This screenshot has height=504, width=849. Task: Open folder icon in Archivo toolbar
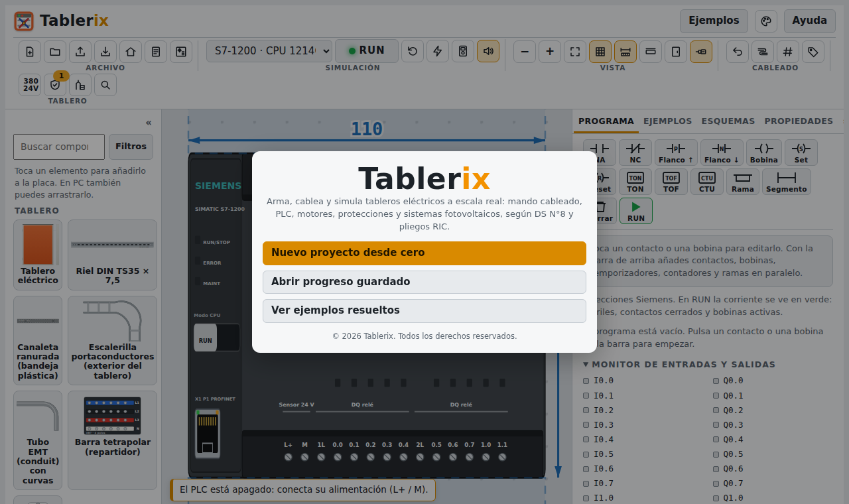tap(55, 51)
